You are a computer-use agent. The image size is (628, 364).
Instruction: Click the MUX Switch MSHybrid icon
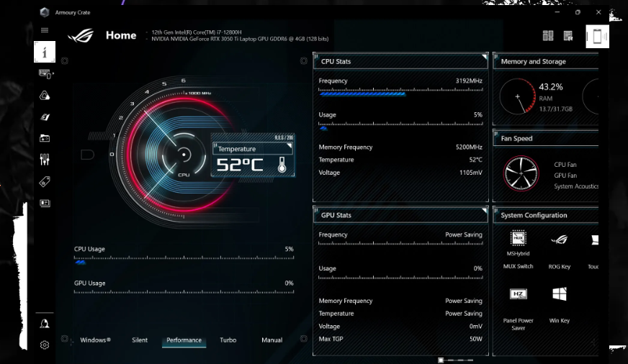click(x=518, y=238)
